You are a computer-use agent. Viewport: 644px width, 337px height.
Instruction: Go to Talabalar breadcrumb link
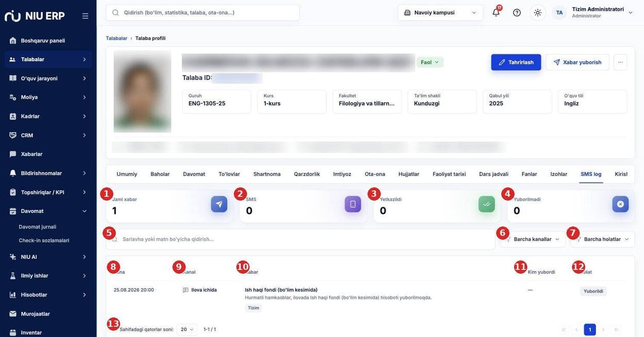(116, 38)
